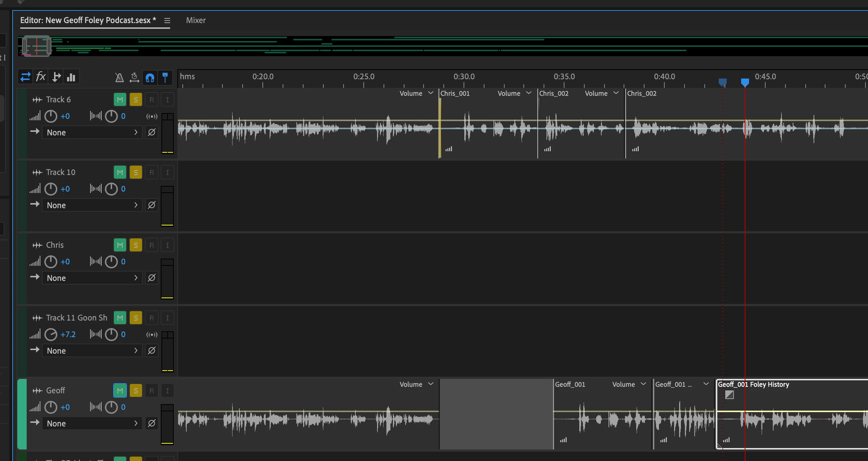Click the phase invert icon on Track 10

click(x=152, y=205)
